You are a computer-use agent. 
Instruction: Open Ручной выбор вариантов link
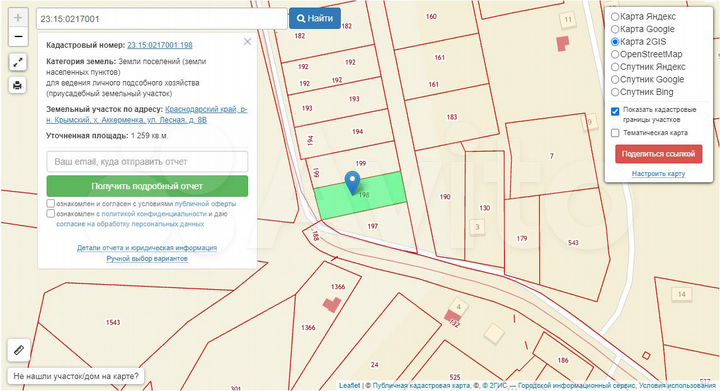(147, 259)
